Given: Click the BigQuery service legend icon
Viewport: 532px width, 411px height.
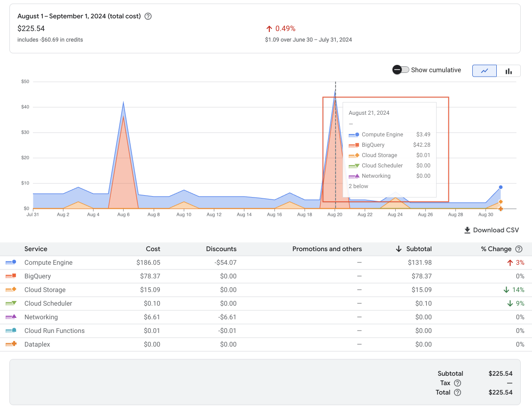Looking at the screenshot, I should (x=11, y=276).
